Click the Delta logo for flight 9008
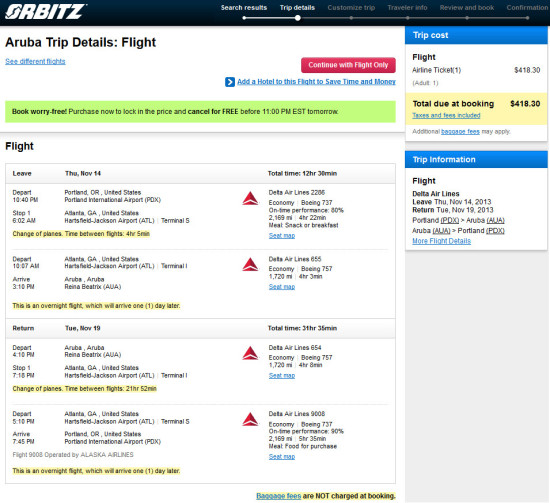 tap(250, 420)
